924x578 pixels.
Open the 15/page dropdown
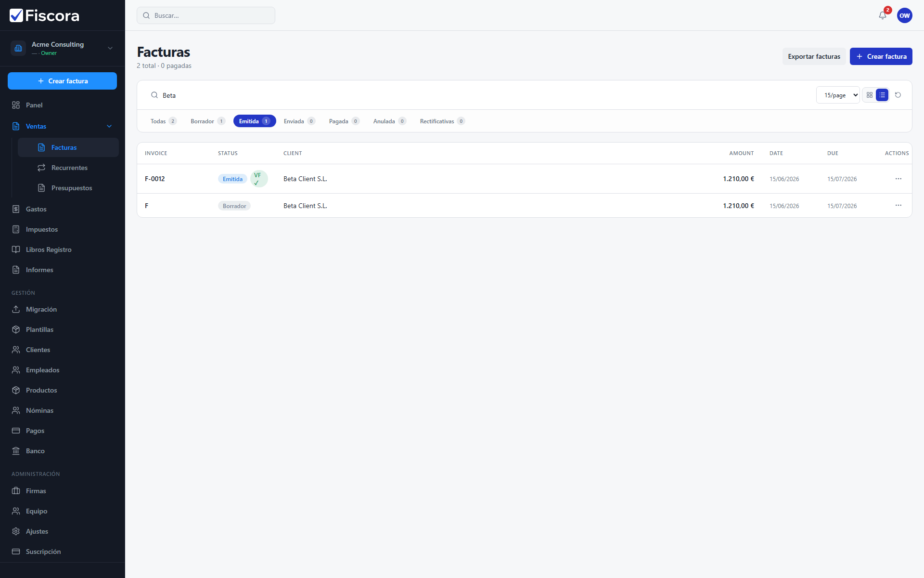point(838,95)
